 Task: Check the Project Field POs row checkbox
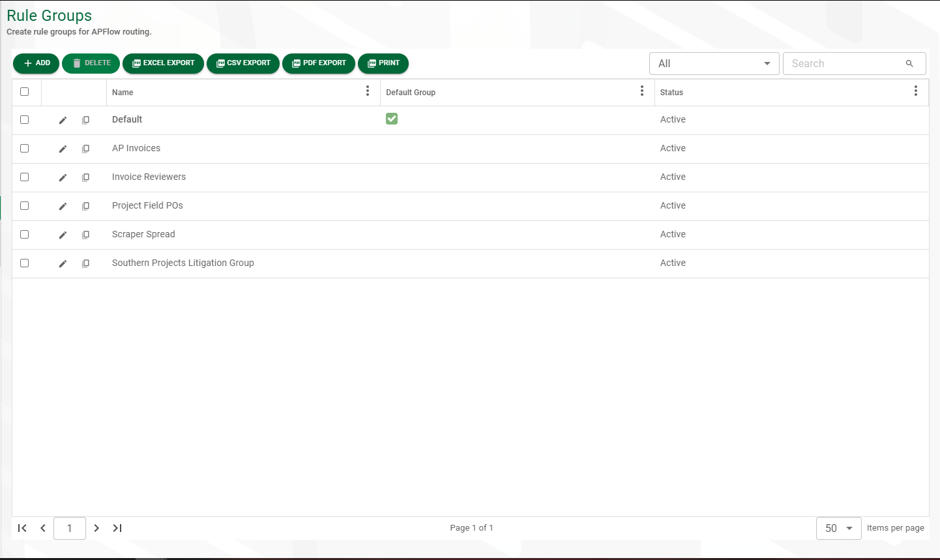tap(25, 205)
